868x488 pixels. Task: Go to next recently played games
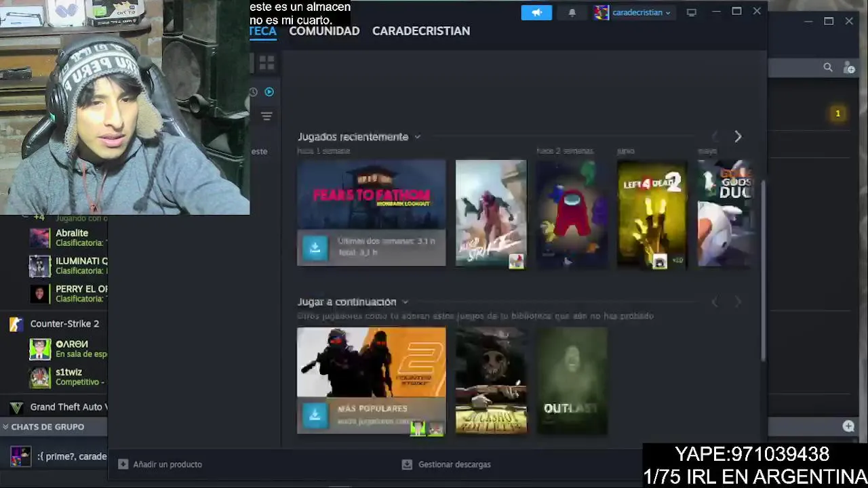click(x=738, y=137)
